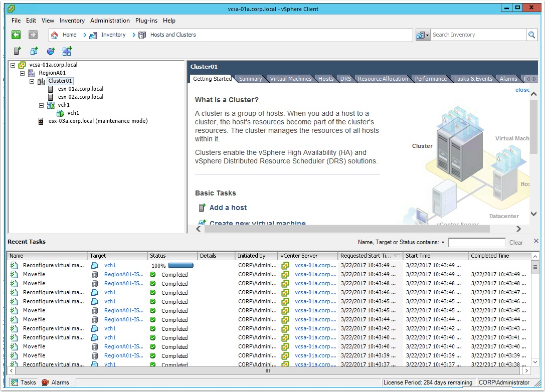545x392 pixels.
Task: Collapse the Cluster01 tree node
Action: 32,81
